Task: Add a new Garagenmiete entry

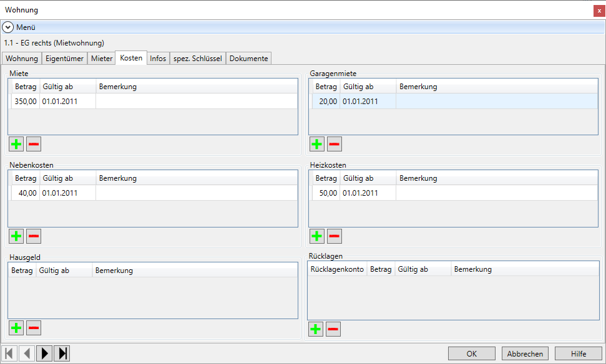Action: pos(317,145)
